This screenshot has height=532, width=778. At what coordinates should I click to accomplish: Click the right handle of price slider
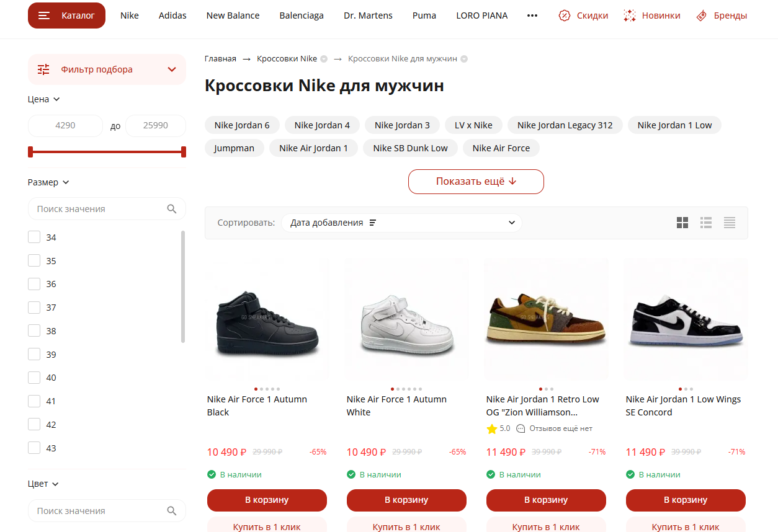(184, 152)
